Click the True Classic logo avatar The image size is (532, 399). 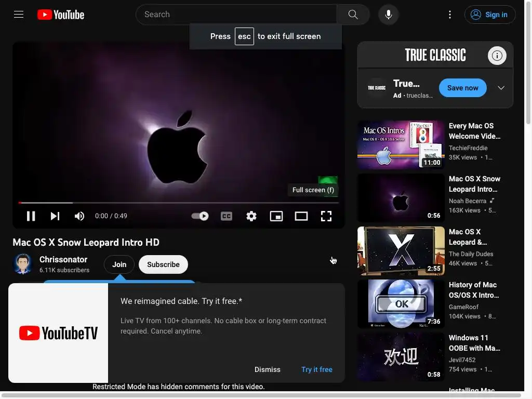(x=377, y=88)
